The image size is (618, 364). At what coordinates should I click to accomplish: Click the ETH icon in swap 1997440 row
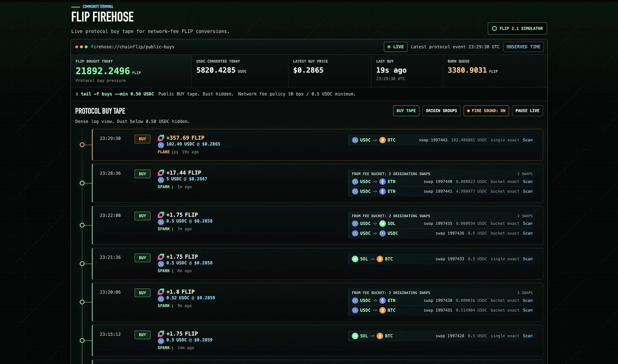coord(382,182)
